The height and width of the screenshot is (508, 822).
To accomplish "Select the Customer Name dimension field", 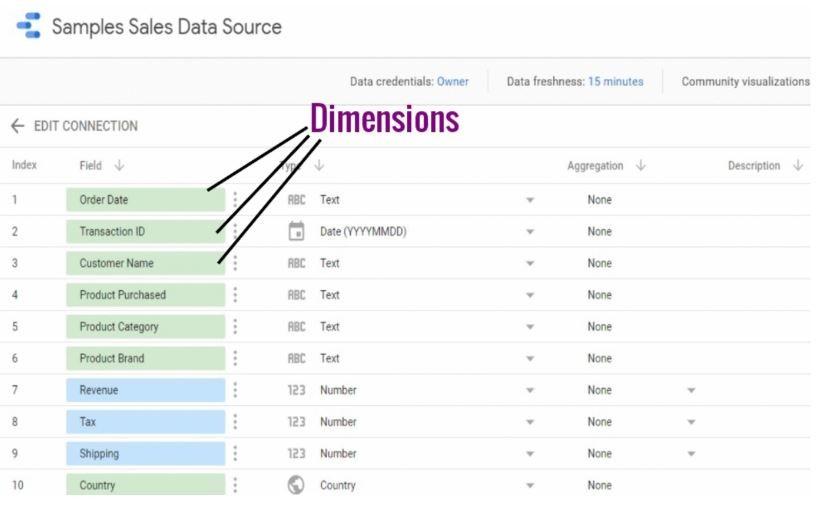I will pyautogui.click(x=146, y=263).
